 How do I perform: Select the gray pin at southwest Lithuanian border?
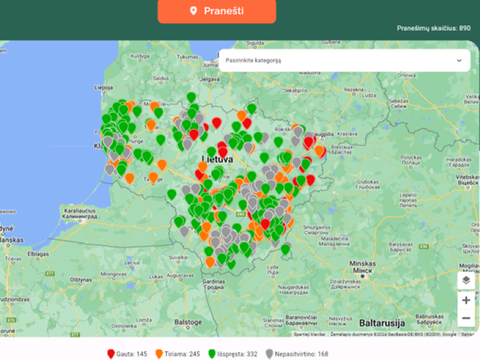pyautogui.click(x=184, y=231)
